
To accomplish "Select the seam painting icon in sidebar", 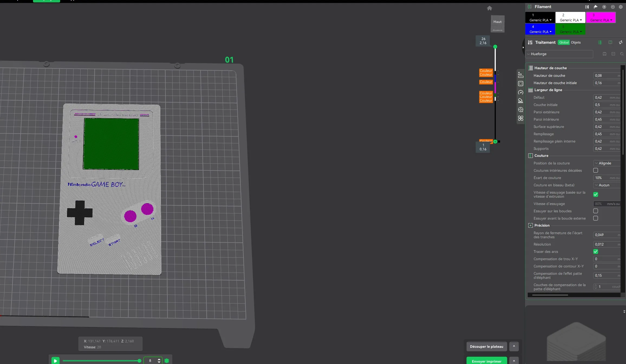I will tap(520, 110).
